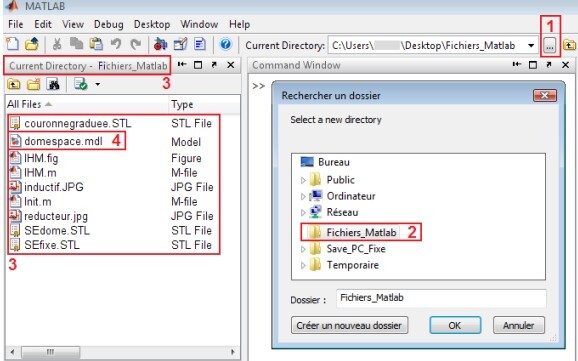Select couronnegraduee.STL file

click(x=78, y=123)
